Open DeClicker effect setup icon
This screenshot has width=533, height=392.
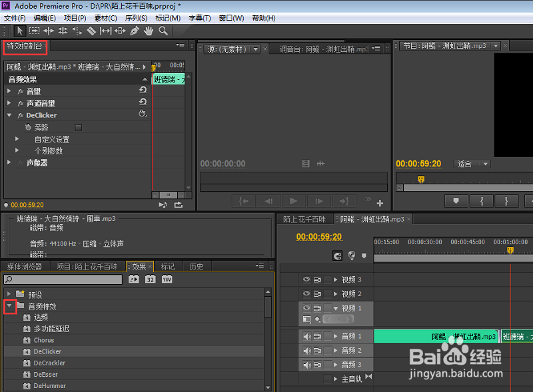[143, 113]
